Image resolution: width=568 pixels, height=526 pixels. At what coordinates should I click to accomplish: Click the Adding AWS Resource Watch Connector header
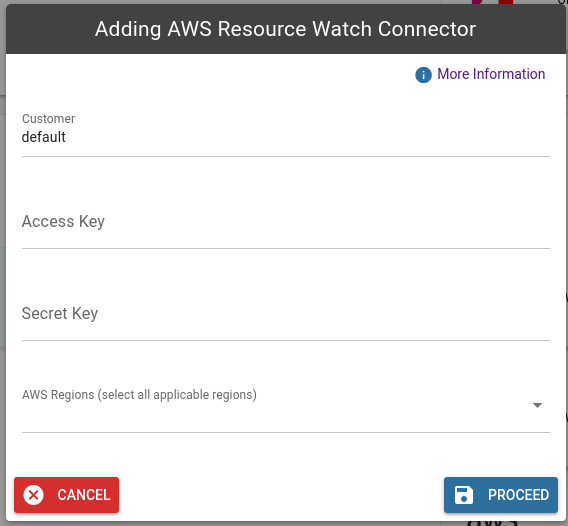point(285,29)
